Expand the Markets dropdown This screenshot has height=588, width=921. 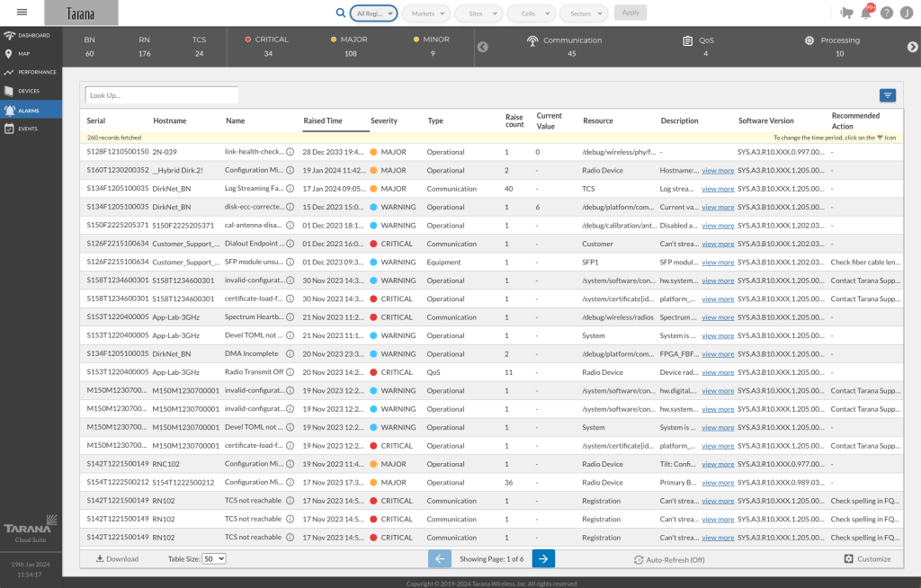[x=425, y=13]
